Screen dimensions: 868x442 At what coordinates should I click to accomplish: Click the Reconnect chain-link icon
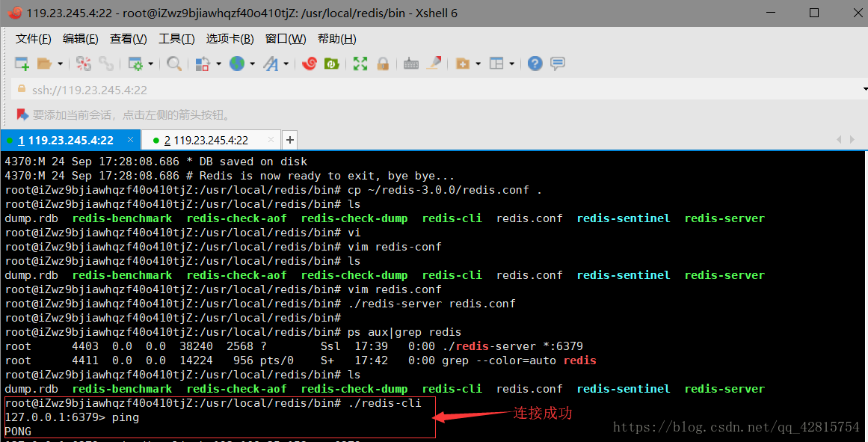coord(105,64)
